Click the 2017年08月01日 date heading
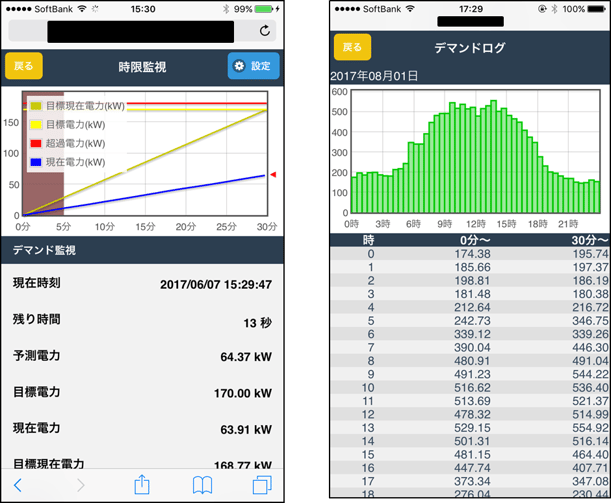 (374, 76)
